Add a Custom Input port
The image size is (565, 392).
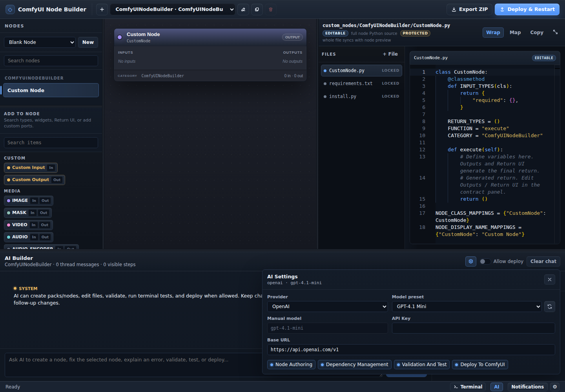[31, 168]
